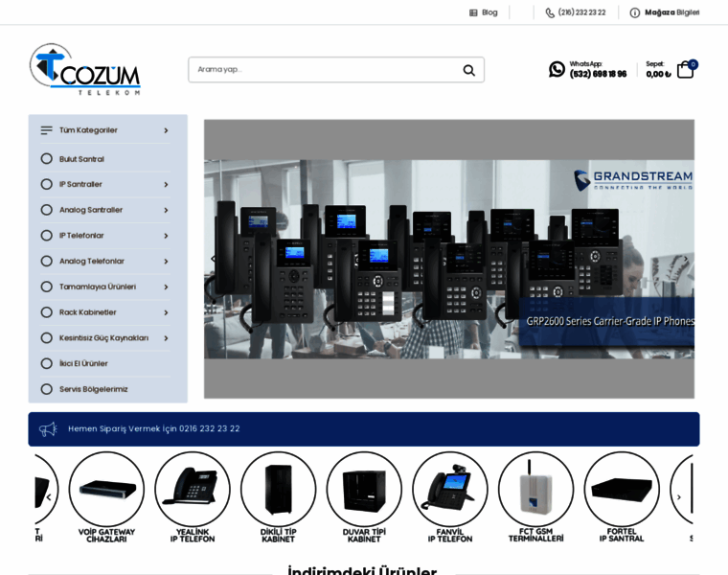
Task: Click Hemen Sipariş Vermek announcement text
Action: tap(154, 428)
